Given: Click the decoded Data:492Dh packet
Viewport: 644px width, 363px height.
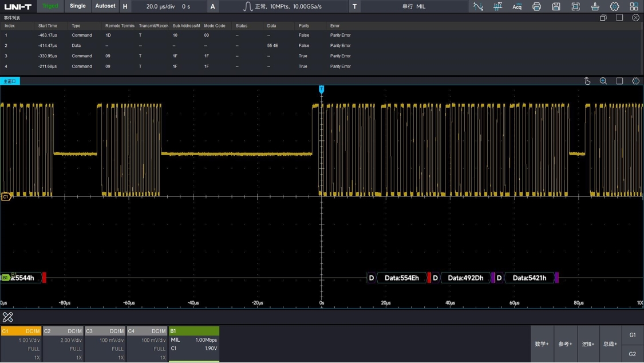Looking at the screenshot, I should click(x=465, y=278).
